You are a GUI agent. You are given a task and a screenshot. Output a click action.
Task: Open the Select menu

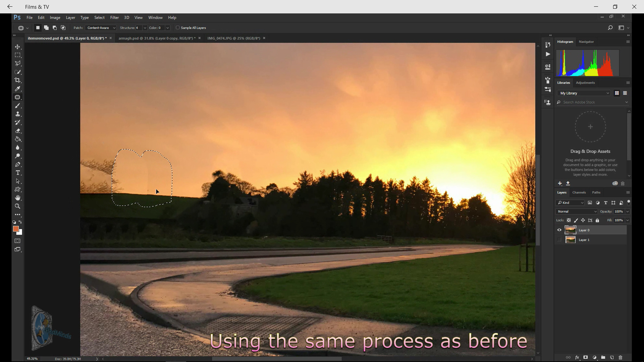[x=100, y=18]
